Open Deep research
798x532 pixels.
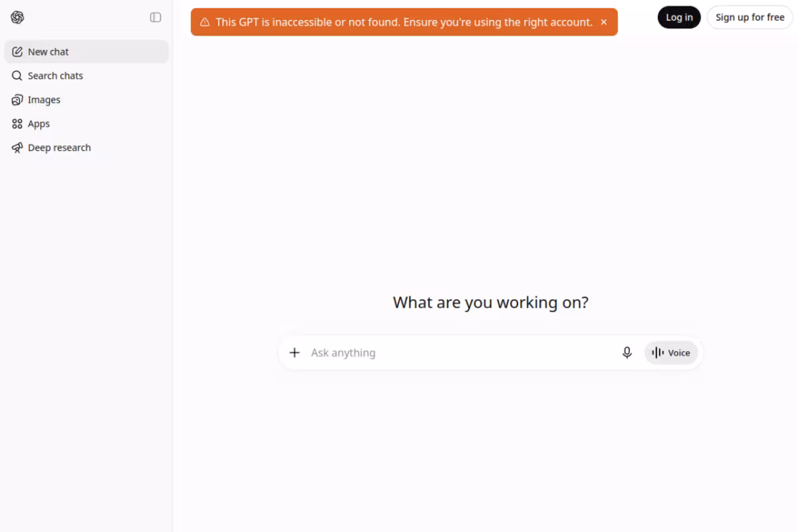click(86, 148)
